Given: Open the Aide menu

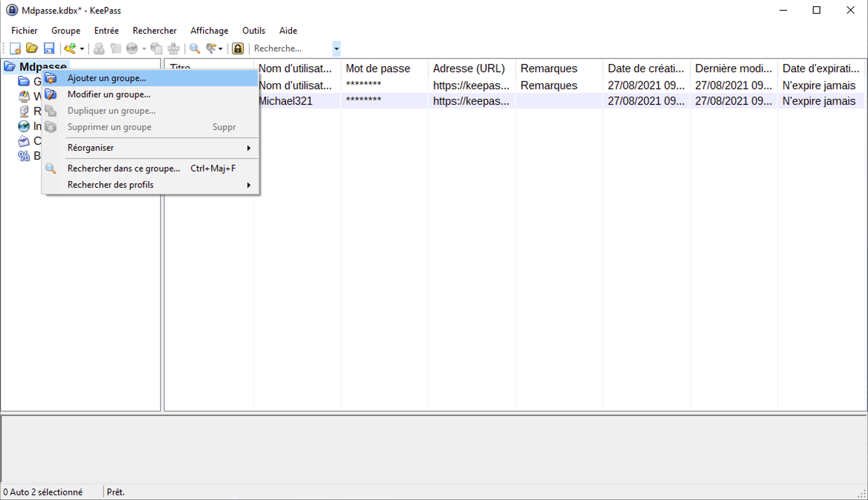Looking at the screenshot, I should pyautogui.click(x=288, y=31).
